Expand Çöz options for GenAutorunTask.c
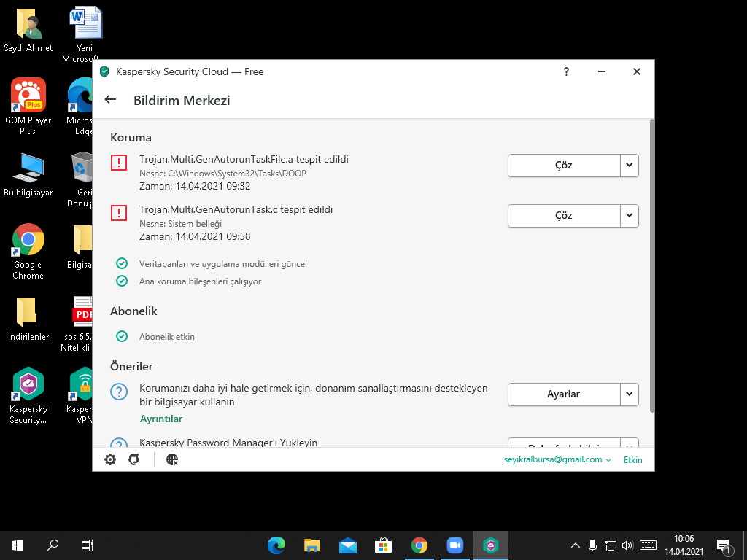Viewport: 747px width, 560px height. pos(630,216)
